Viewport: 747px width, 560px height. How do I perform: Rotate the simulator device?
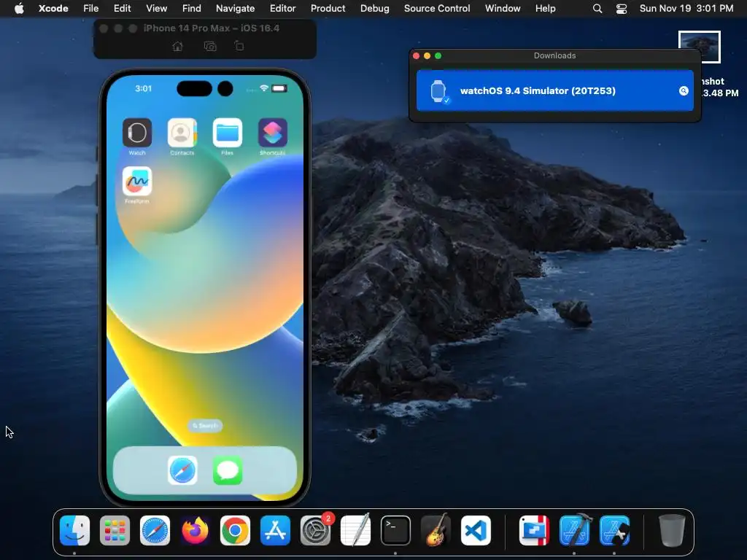point(239,46)
